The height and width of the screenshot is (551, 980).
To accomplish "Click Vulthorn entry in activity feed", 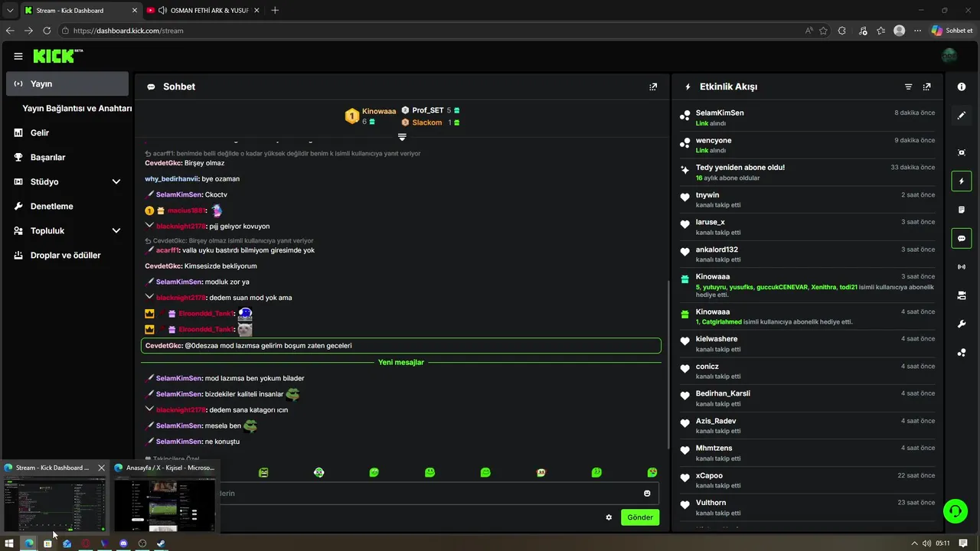I will [807, 507].
